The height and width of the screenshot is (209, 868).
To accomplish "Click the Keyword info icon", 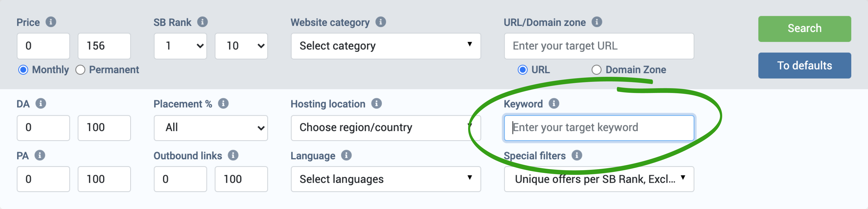I will pos(554,104).
